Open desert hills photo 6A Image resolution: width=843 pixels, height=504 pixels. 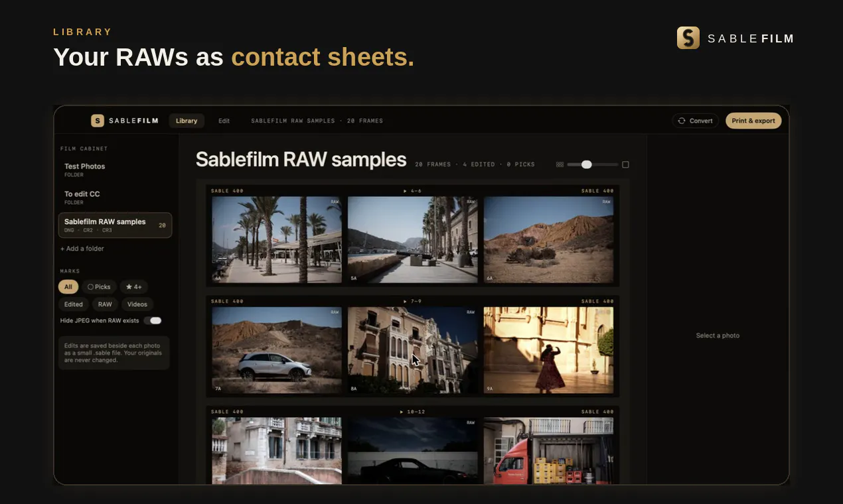[549, 240]
